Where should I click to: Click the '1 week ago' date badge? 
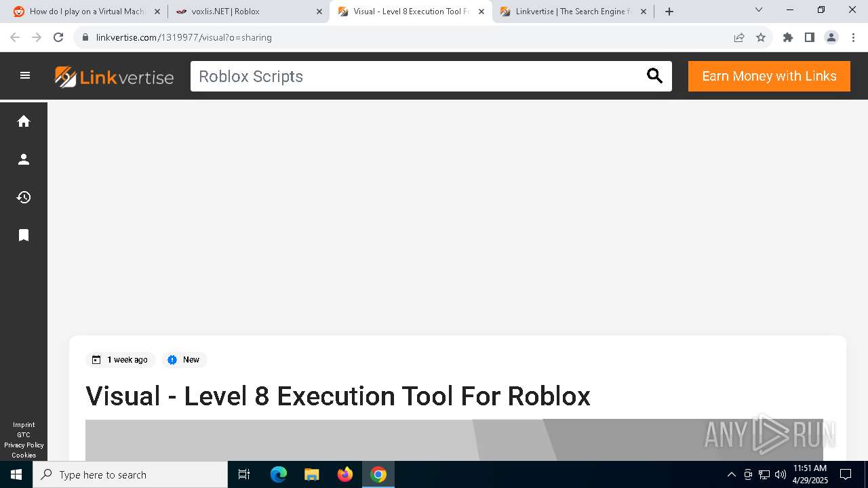coord(121,360)
